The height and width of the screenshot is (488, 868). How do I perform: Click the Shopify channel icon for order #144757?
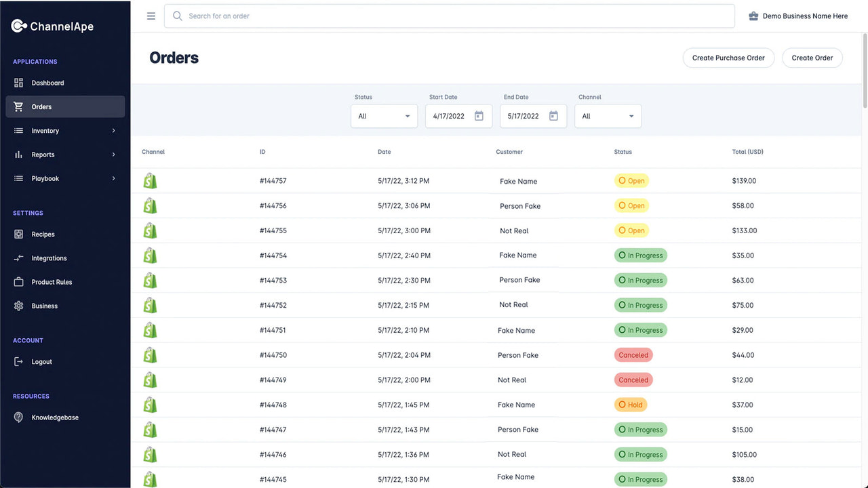coord(150,180)
